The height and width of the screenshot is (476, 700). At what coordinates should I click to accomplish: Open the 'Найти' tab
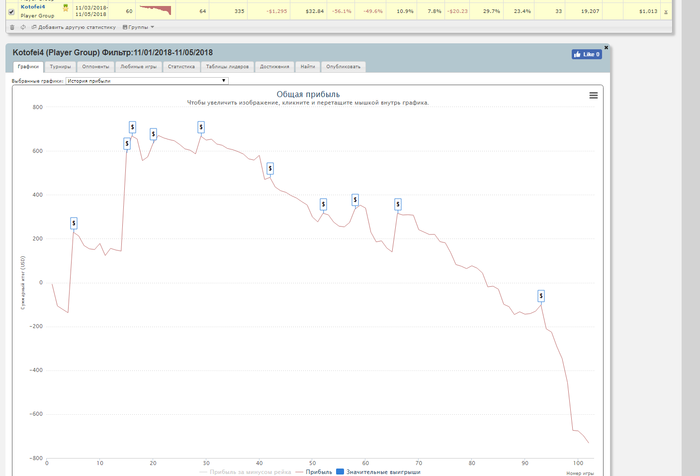(308, 67)
